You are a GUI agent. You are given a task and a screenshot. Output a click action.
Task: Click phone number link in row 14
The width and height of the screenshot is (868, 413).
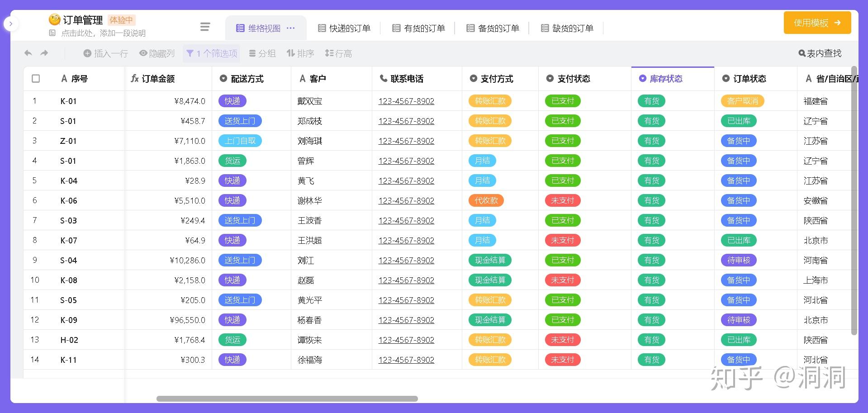click(406, 360)
